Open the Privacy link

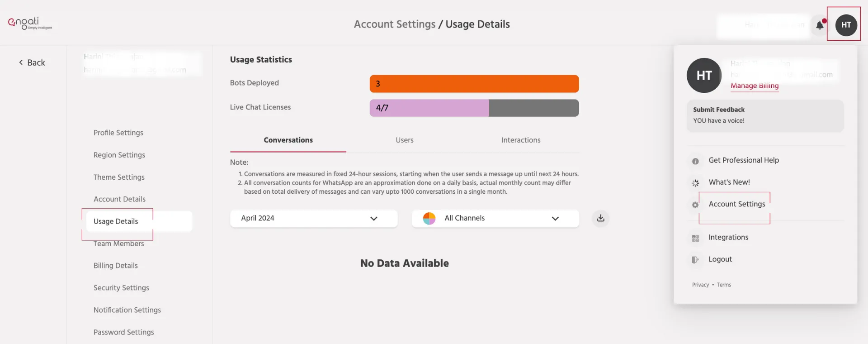click(700, 285)
